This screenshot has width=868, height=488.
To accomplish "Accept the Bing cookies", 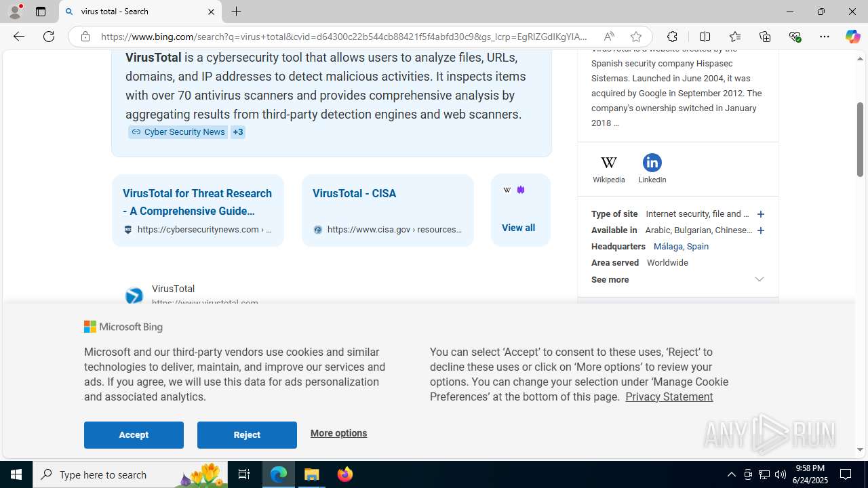I will 134,435.
